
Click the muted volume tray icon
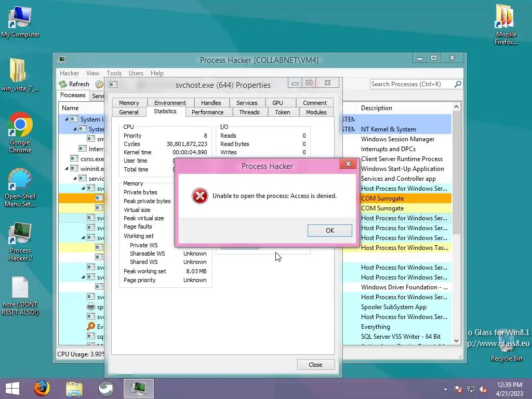click(483, 389)
